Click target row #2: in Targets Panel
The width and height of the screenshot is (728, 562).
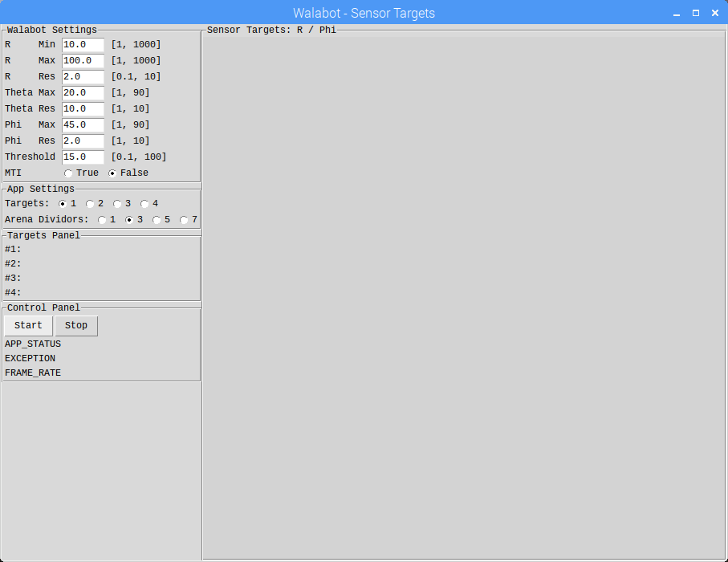coord(13,264)
